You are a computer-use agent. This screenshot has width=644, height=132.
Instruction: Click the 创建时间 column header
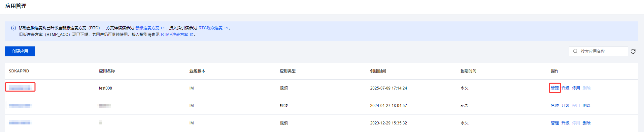click(378, 71)
